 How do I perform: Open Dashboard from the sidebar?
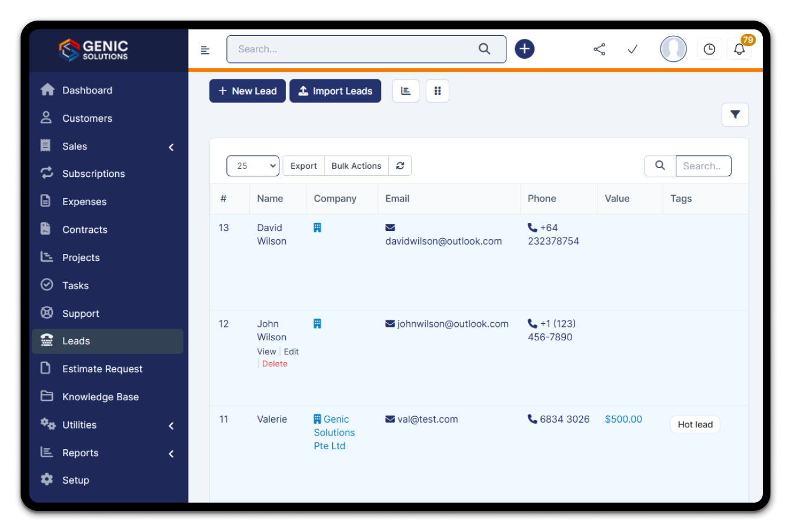click(87, 91)
